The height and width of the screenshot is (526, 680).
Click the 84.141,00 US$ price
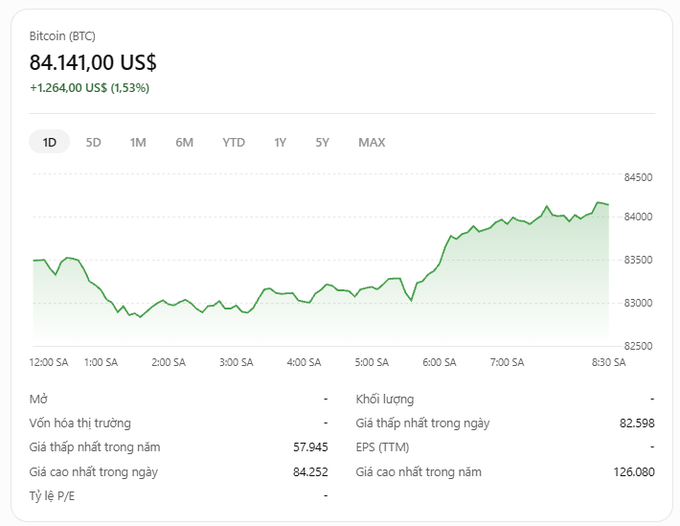tap(93, 62)
